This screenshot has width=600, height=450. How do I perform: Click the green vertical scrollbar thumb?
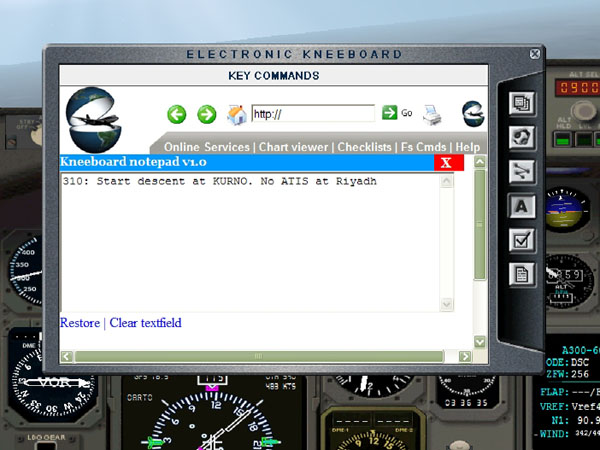tap(480, 225)
